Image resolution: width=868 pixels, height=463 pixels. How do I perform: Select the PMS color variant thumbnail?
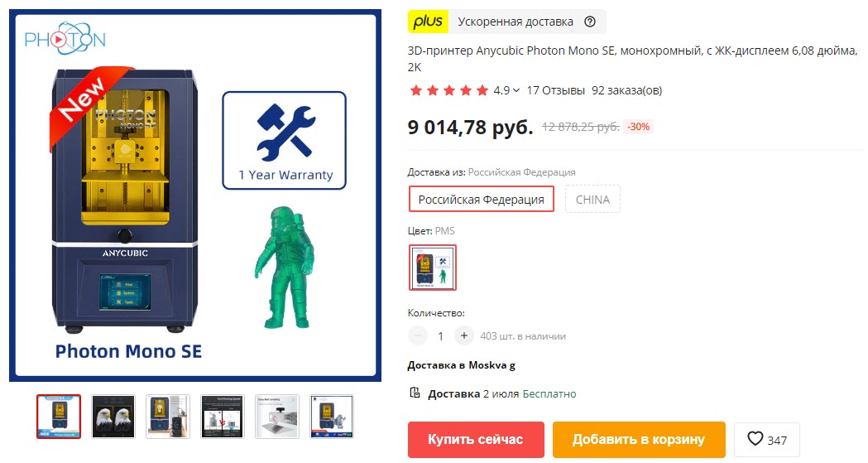[x=432, y=268]
